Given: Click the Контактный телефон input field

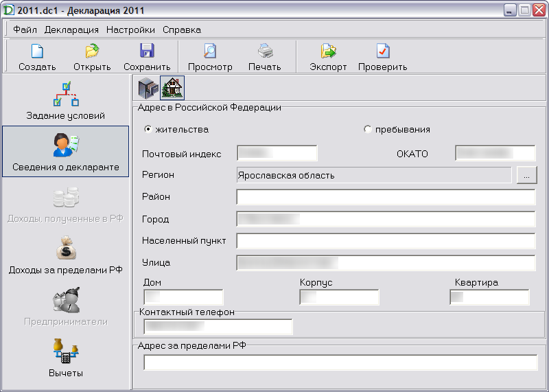Looking at the screenshot, I should (x=218, y=327).
